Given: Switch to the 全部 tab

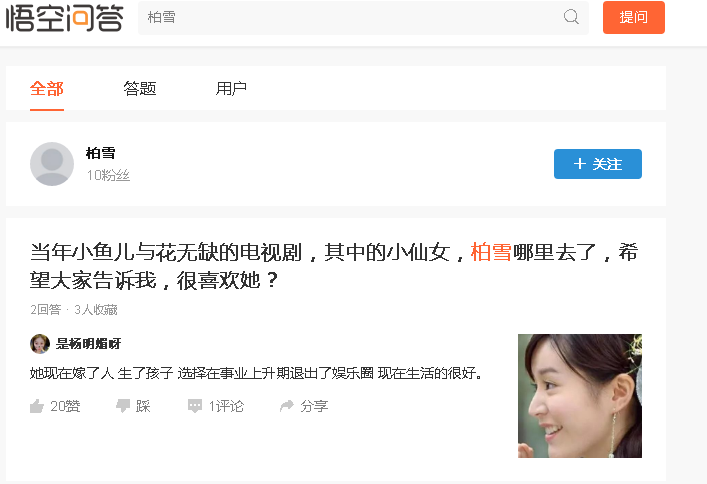Looking at the screenshot, I should coord(47,88).
